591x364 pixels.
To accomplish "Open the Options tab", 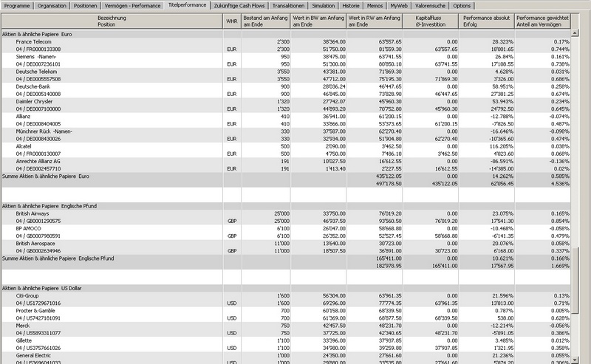I will (x=462, y=6).
